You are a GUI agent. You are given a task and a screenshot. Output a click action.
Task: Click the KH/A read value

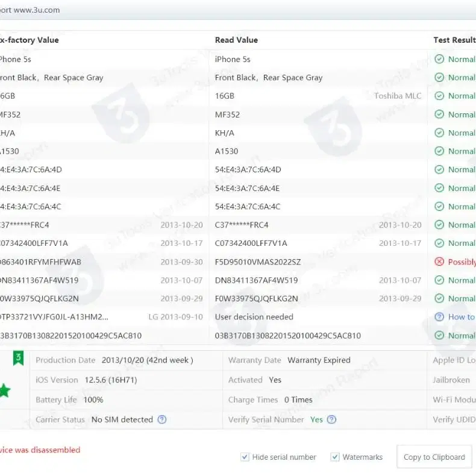225,133
